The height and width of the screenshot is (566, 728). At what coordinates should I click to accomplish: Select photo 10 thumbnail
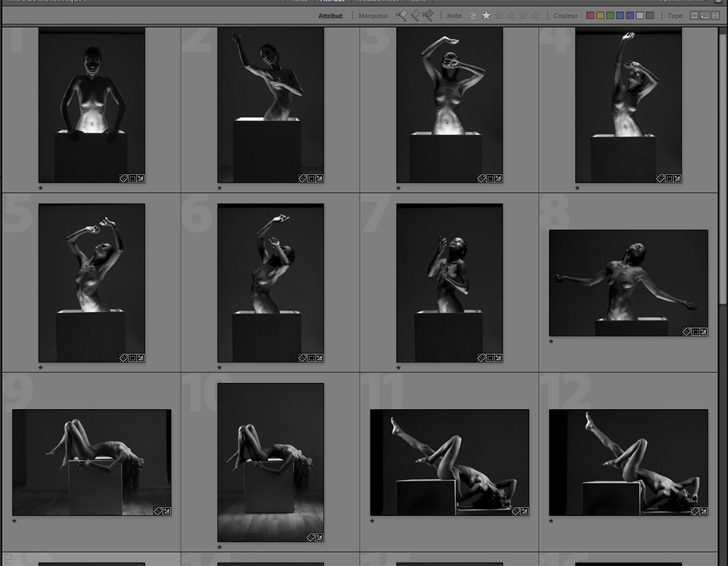pos(271,462)
